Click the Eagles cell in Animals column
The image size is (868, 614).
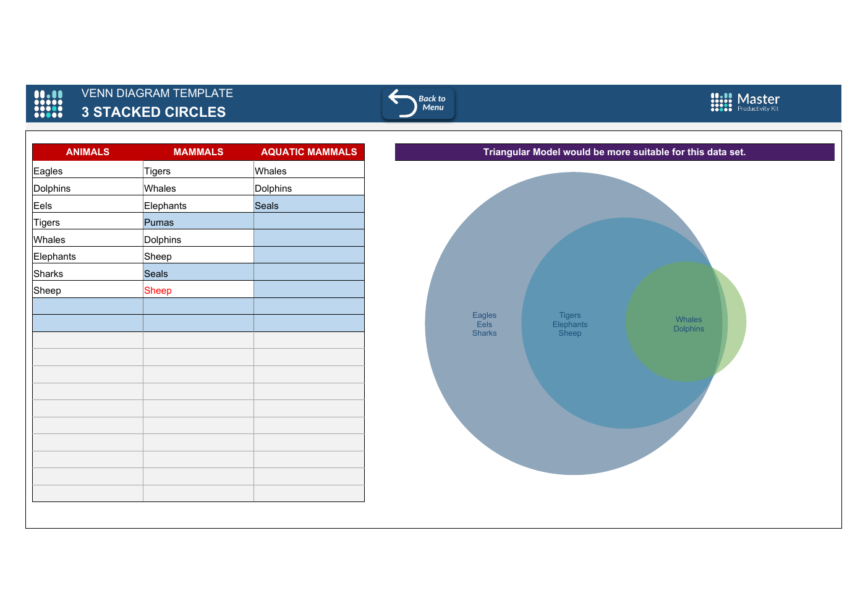(88, 171)
